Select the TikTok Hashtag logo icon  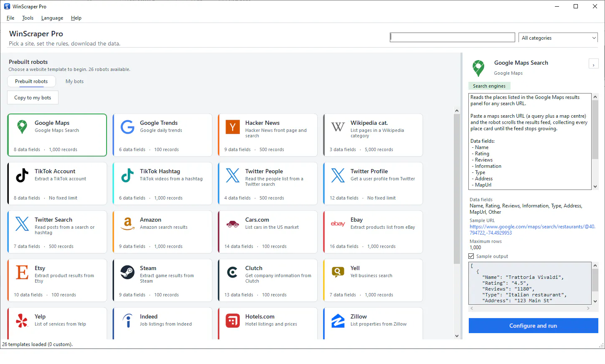pyautogui.click(x=127, y=175)
